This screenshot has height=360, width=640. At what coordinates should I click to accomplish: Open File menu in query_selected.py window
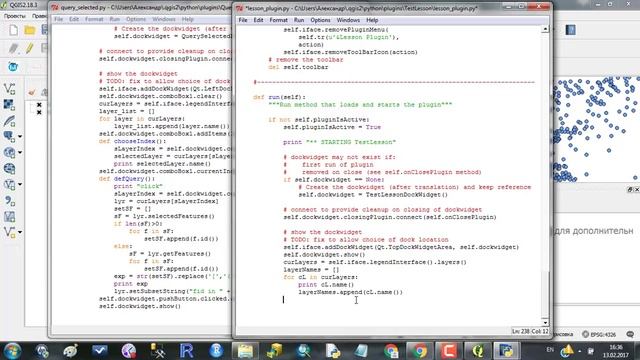pos(59,19)
